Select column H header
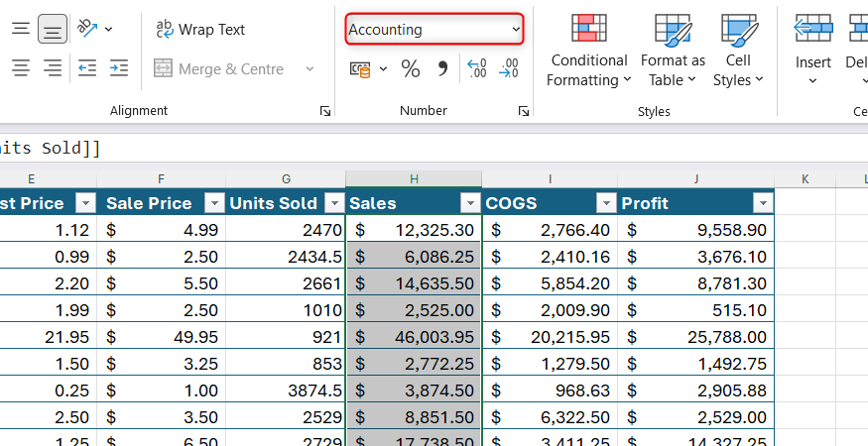The width and height of the screenshot is (868, 446). [x=414, y=178]
